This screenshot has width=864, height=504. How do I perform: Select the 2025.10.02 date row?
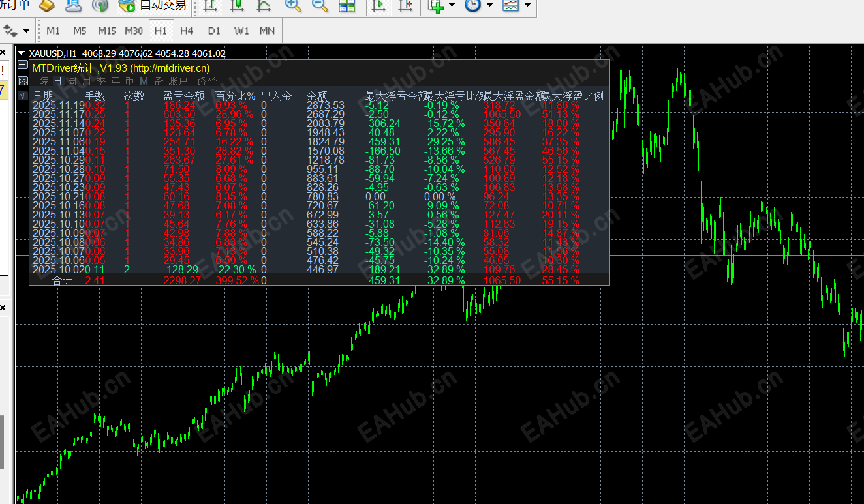[59, 269]
